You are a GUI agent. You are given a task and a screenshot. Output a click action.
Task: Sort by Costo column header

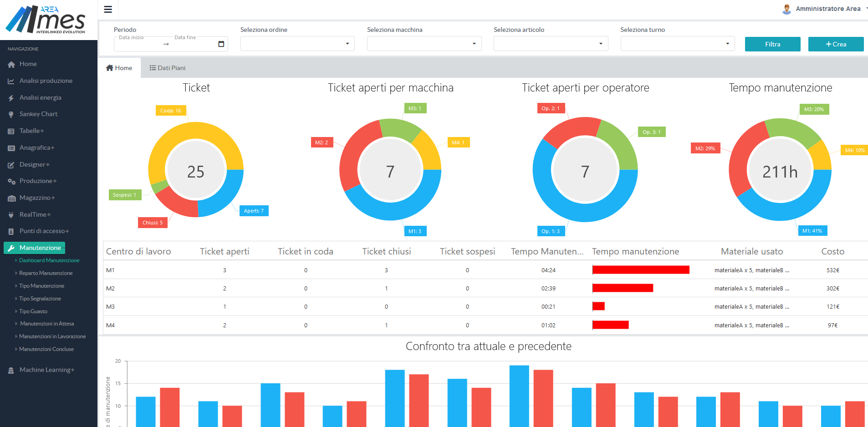point(832,251)
